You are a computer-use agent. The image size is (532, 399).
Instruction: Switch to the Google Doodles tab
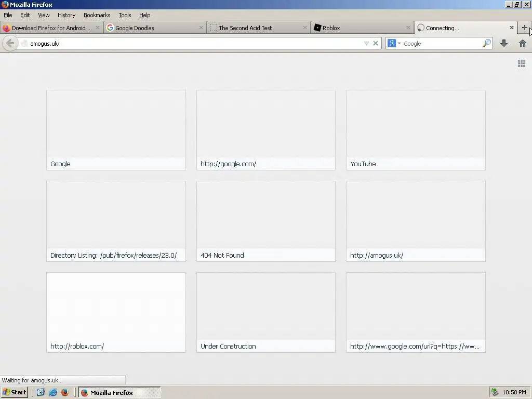(155, 28)
